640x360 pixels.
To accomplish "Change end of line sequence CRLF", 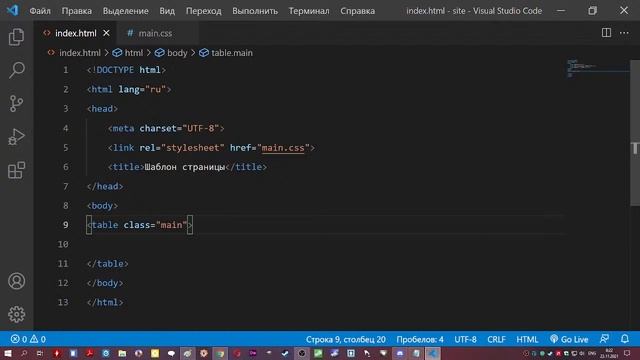I will pyautogui.click(x=496, y=339).
